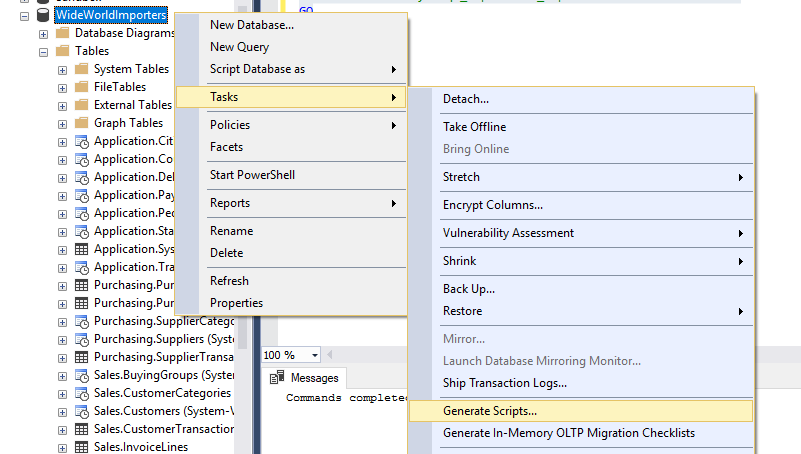Click the System Tables folder icon
Viewport: 801px width, 454px height.
coord(81,69)
